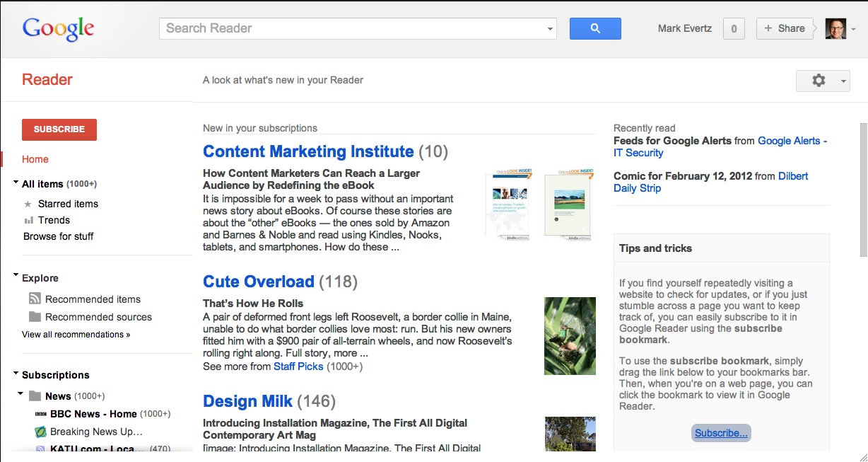Collapse the All items section triangle
This screenshot has width=868, height=462.
(x=16, y=183)
